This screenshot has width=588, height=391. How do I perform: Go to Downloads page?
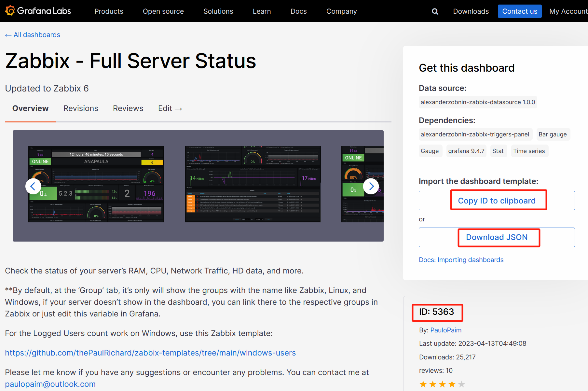tap(471, 11)
